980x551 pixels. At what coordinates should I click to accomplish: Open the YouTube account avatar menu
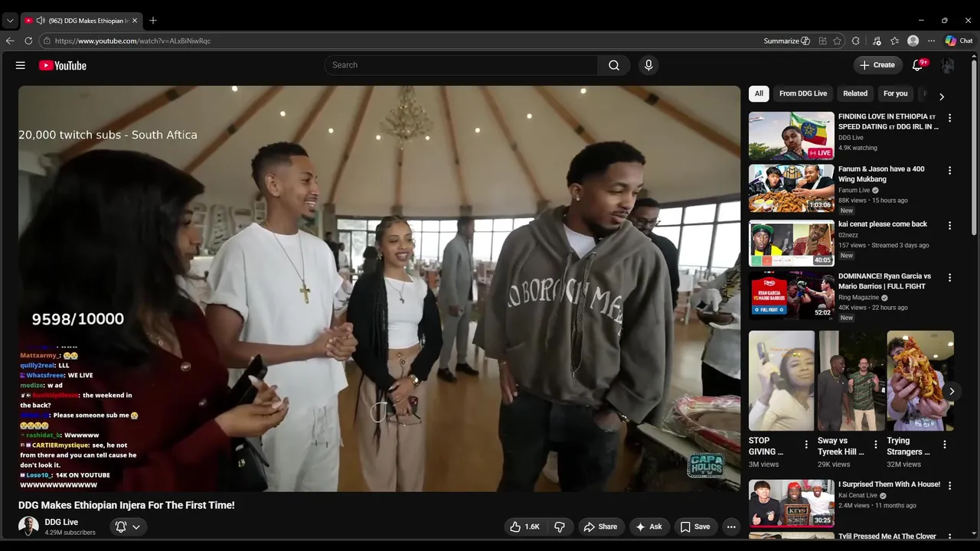pos(948,65)
